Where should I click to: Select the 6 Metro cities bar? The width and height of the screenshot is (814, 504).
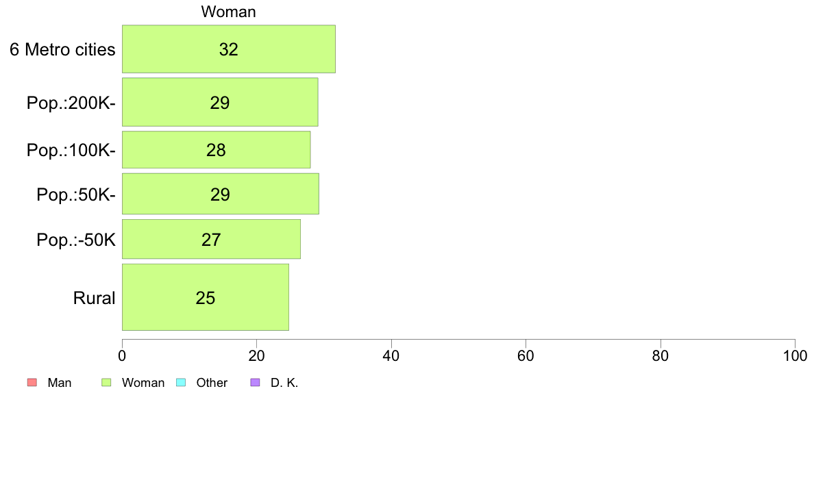tap(229, 49)
